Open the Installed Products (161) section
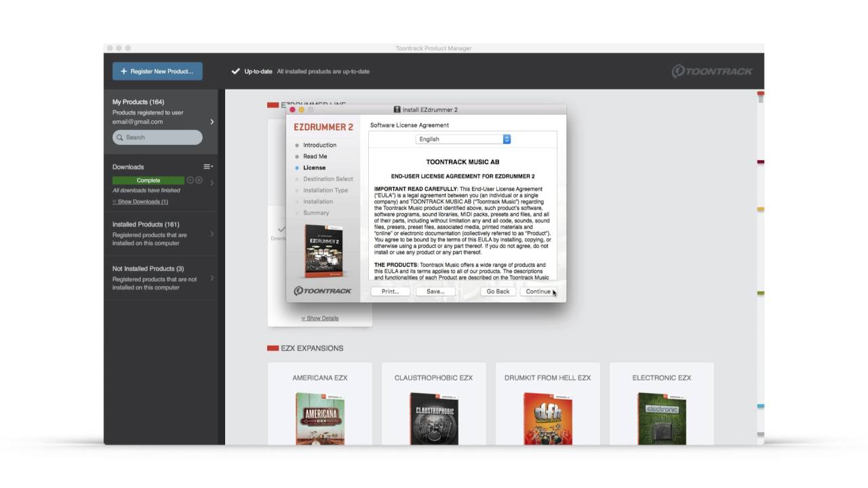 [161, 233]
